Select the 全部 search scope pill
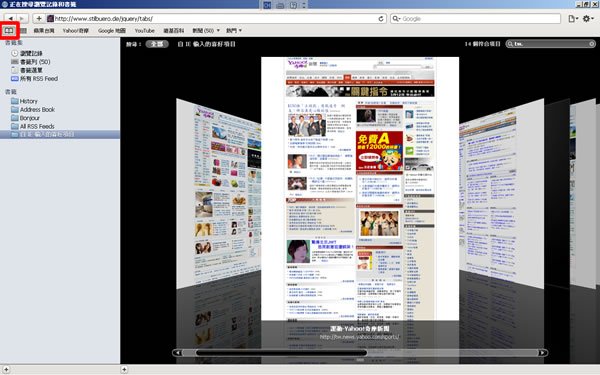600x375 pixels. pyautogui.click(x=157, y=44)
